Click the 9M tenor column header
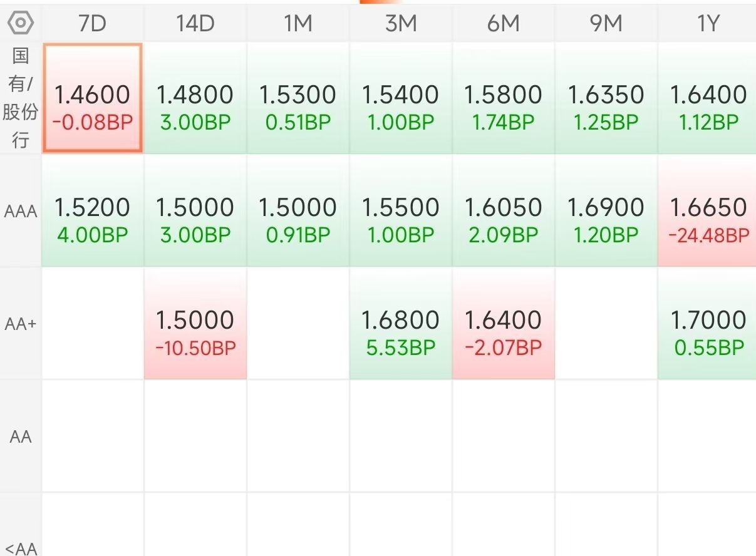The height and width of the screenshot is (556, 756). (606, 24)
